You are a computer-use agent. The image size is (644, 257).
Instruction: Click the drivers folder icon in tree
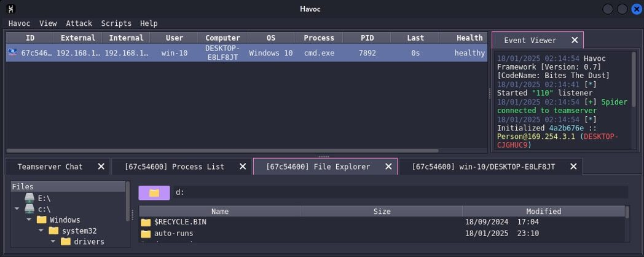click(x=66, y=242)
